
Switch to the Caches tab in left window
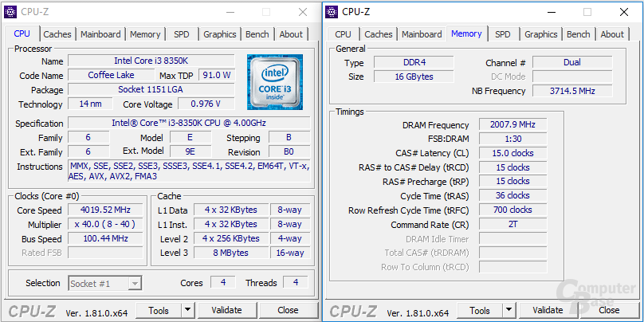pos(57,34)
